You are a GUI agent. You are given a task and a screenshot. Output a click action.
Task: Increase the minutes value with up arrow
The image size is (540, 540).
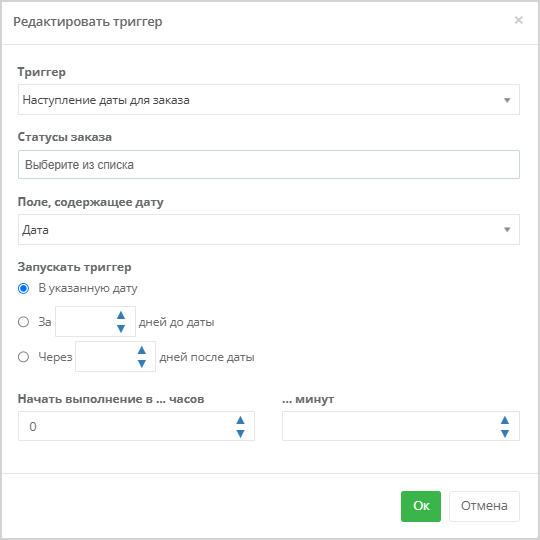pos(505,420)
